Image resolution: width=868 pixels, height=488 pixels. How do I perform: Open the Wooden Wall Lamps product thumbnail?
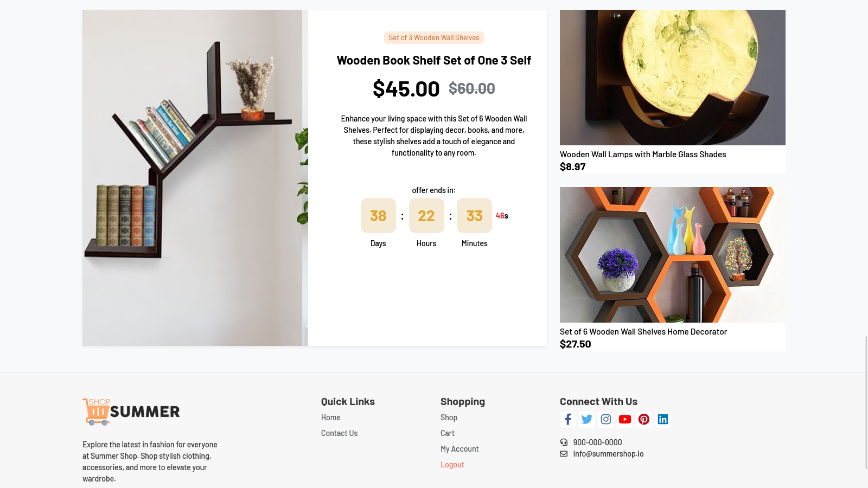[x=672, y=78]
